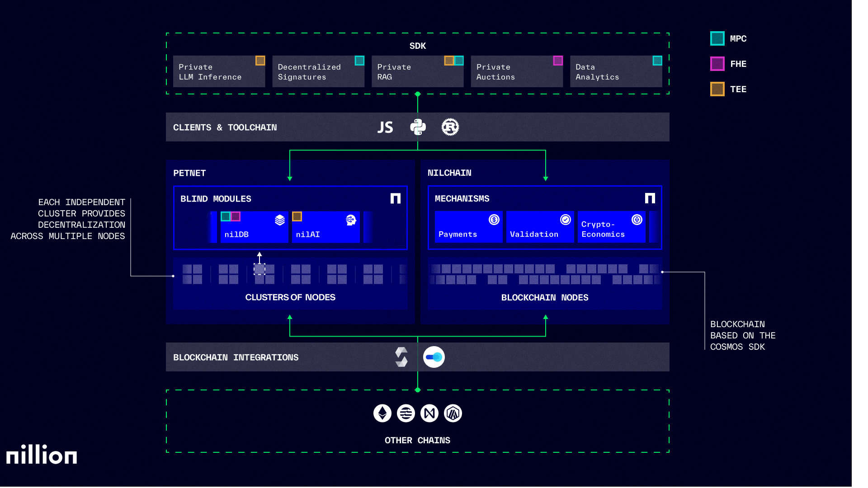Click the NEAR protocol logo
868x488 pixels.
[x=429, y=413]
